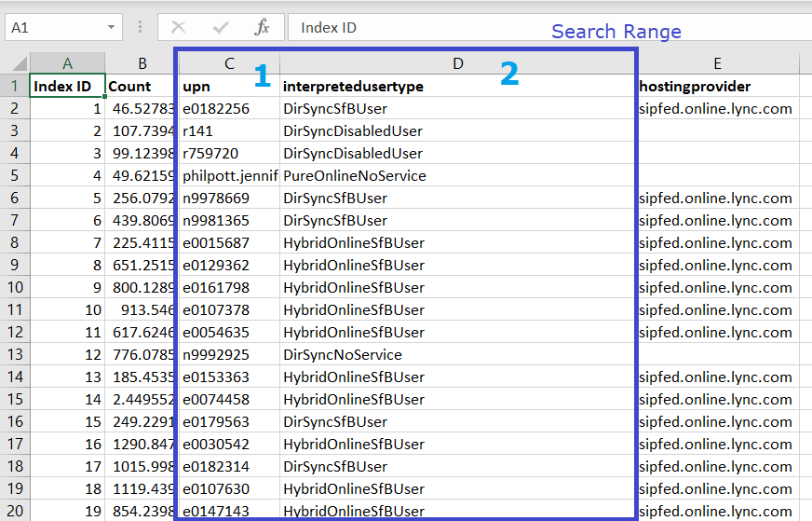Screen dimensions: 812x521
Task: Select column B header
Action: [x=142, y=63]
